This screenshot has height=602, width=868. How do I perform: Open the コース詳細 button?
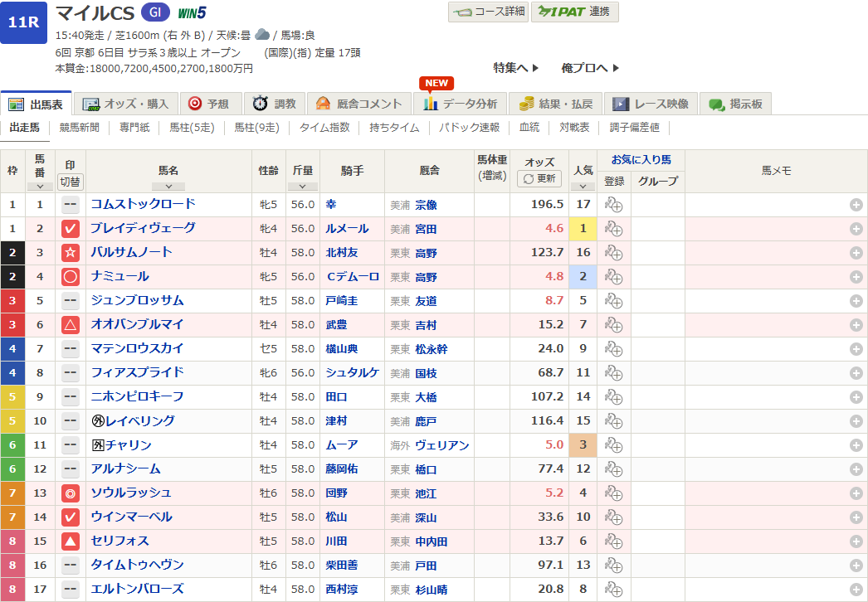pos(489,12)
